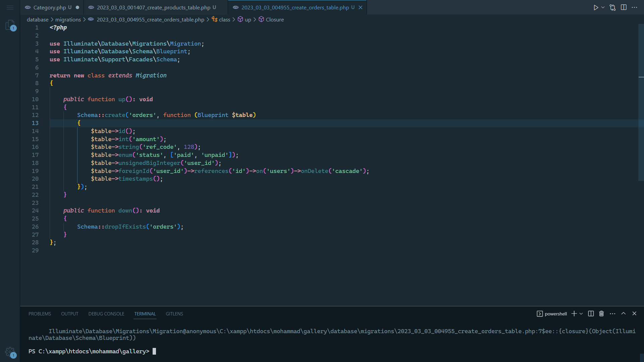Open editor More Actions ellipsis
644x362 pixels.
634,7
